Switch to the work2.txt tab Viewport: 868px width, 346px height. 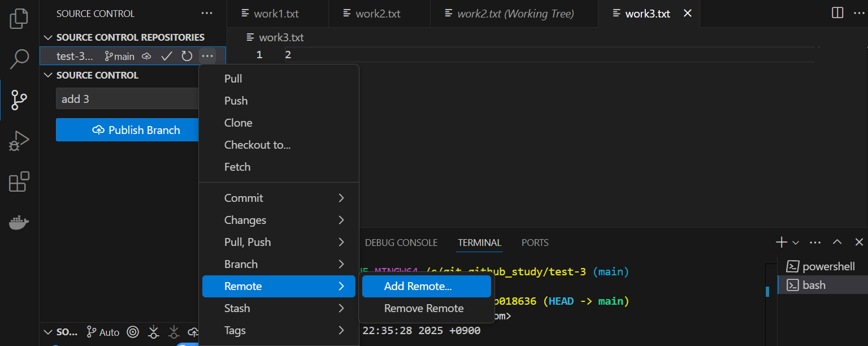379,14
